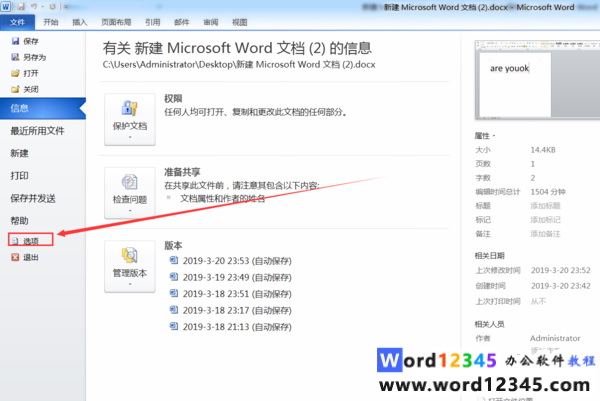Click the author name Administrator
Viewport: 600px width, 401px height.
click(555, 338)
